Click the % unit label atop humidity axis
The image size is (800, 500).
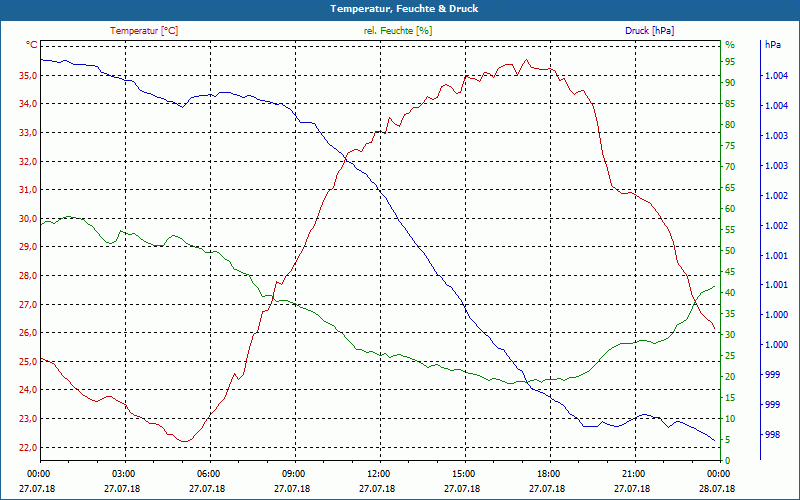(x=730, y=45)
